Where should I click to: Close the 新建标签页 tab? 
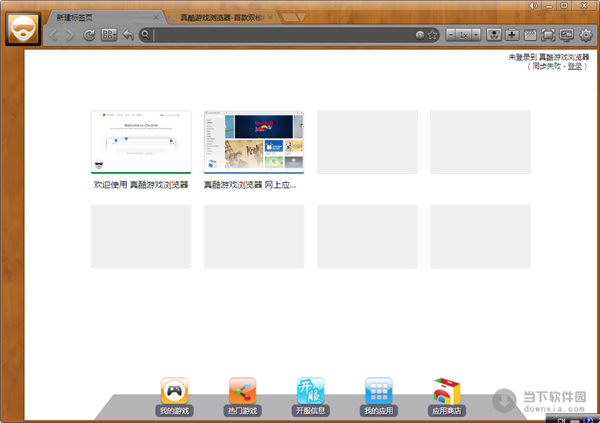[x=156, y=17]
